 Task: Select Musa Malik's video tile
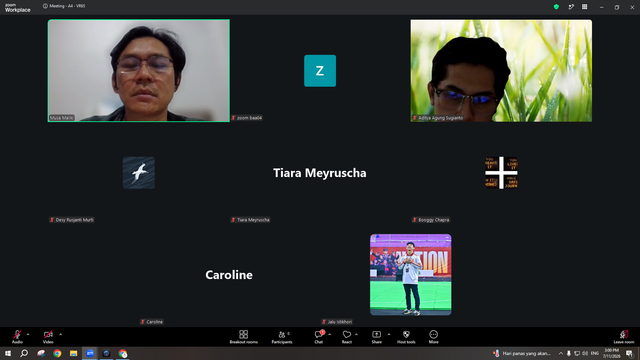coord(139,71)
